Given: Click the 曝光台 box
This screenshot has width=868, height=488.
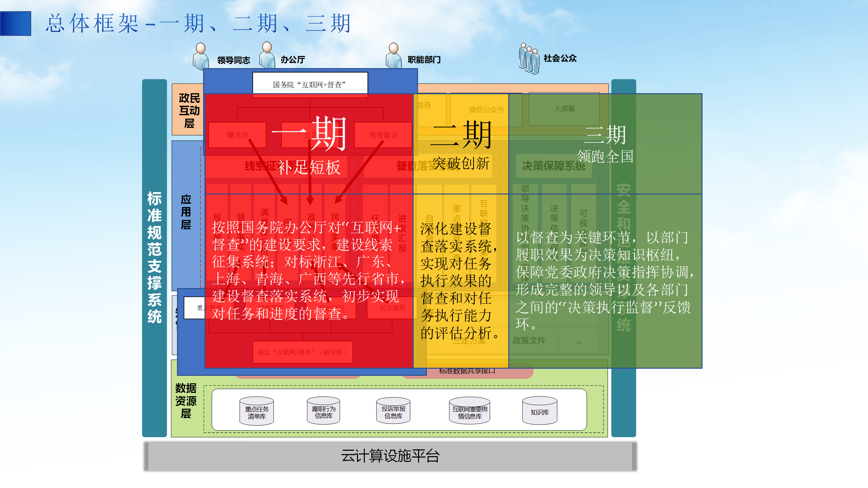Looking at the screenshot, I should (x=237, y=135).
